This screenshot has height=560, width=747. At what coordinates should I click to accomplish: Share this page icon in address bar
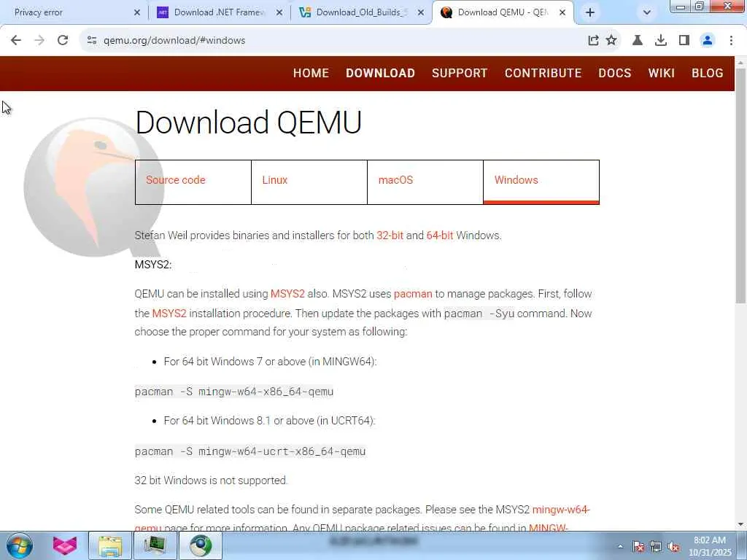593,41
